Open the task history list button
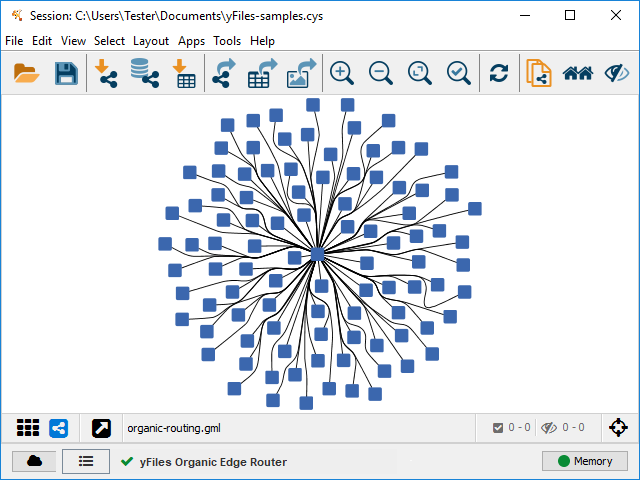Image resolution: width=640 pixels, height=480 pixels. click(86, 461)
